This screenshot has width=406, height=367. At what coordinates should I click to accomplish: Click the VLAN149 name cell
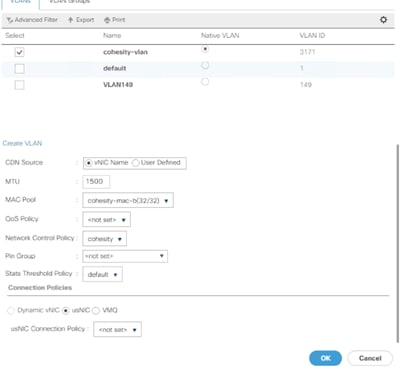tap(118, 85)
